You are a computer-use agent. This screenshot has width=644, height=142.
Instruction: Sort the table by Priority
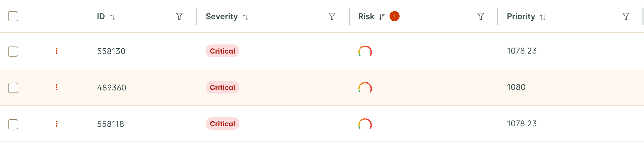543,17
